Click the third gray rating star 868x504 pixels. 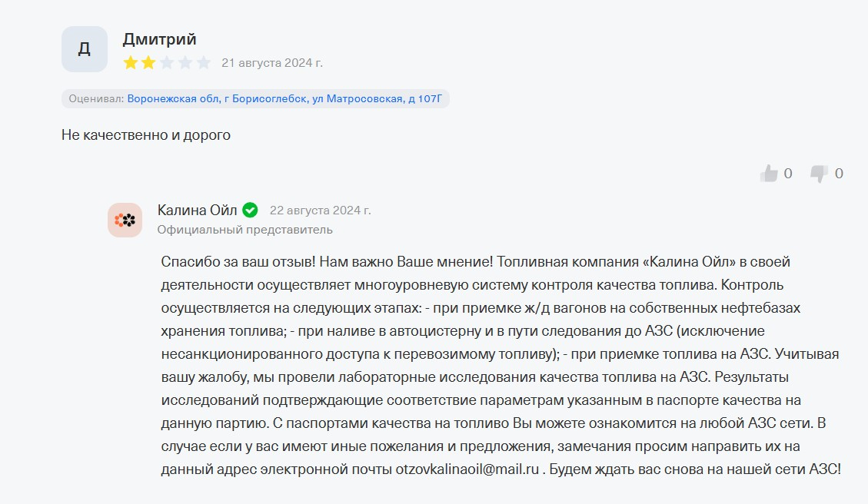point(167,63)
